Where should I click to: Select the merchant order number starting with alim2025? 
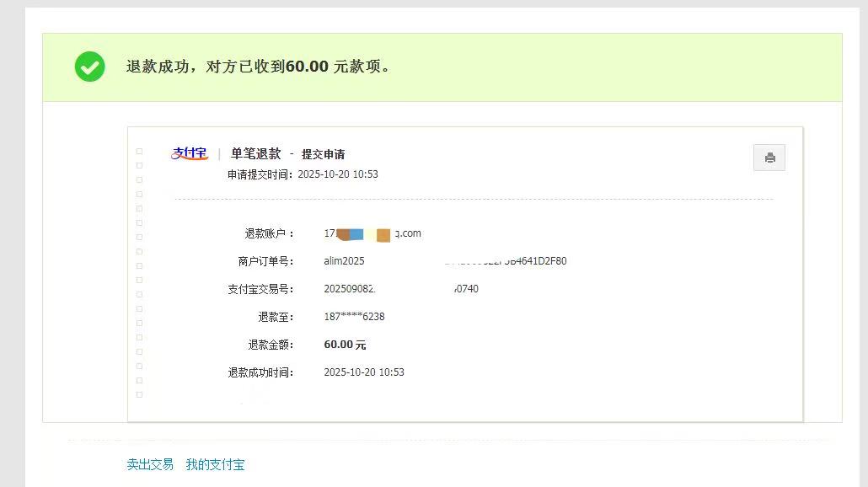(x=346, y=261)
